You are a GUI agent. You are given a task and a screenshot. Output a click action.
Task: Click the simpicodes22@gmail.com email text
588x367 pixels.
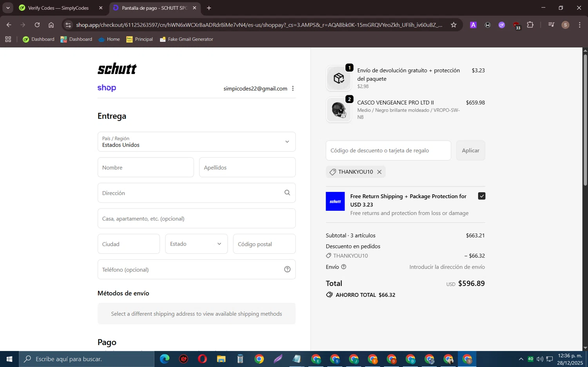pos(255,89)
